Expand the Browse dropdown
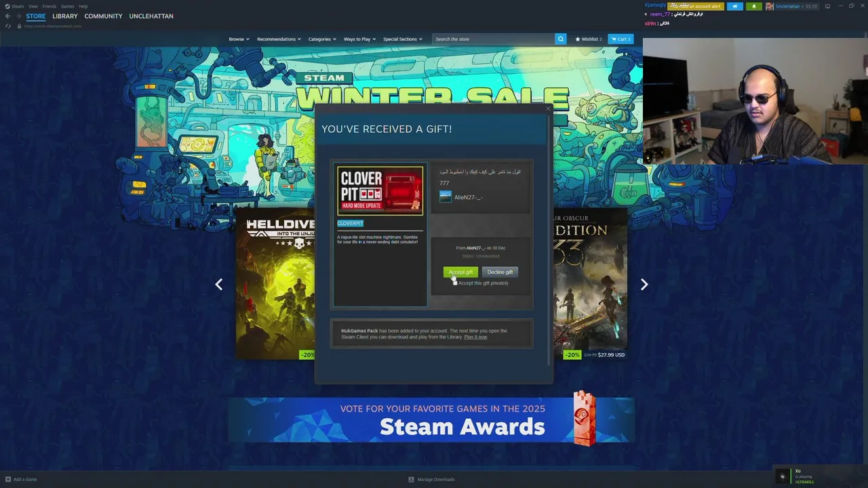868x488 pixels. (239, 39)
